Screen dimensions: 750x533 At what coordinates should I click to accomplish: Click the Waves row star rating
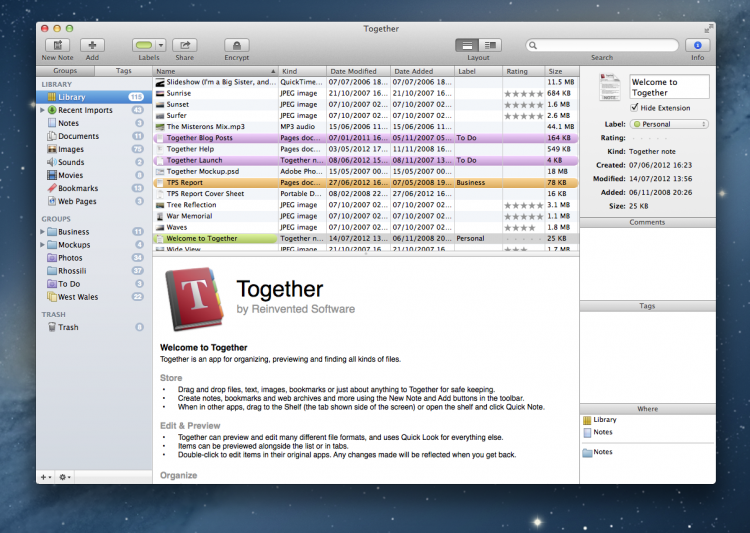(x=520, y=228)
